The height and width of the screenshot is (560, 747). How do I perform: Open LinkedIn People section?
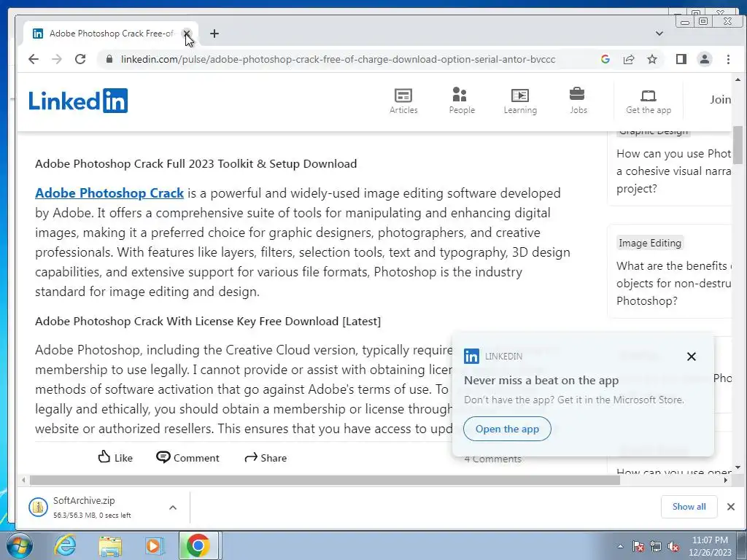click(462, 101)
